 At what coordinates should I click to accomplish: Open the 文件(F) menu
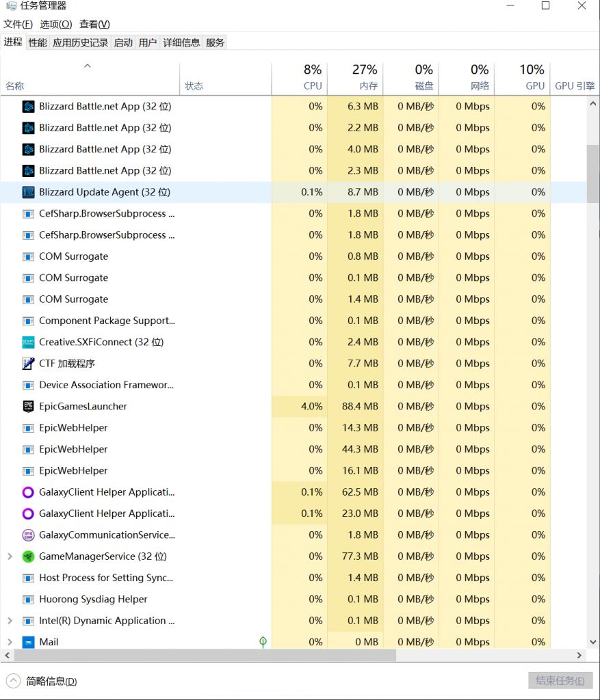coord(18,24)
